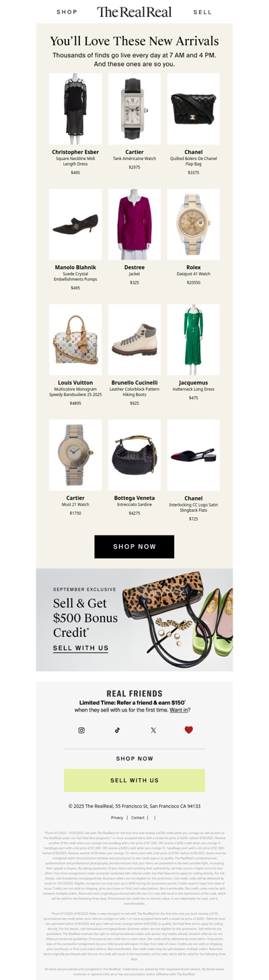Follow the underlined SELL WITH US banner link
Image resolution: width=269 pixels, height=980 pixels.
tap(81, 648)
